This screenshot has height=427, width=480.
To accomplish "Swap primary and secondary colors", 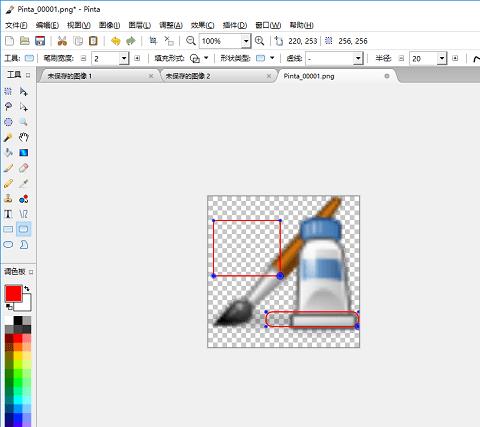I will (x=27, y=289).
